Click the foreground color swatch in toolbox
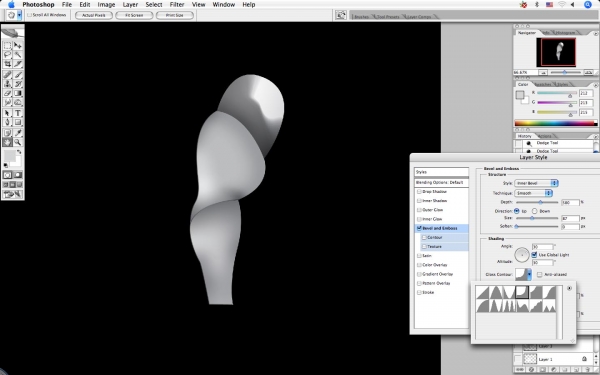600x375 pixels. pos(9,155)
